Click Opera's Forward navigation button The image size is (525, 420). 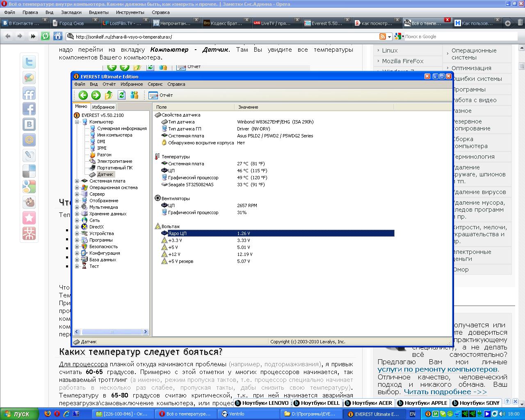tap(20, 37)
